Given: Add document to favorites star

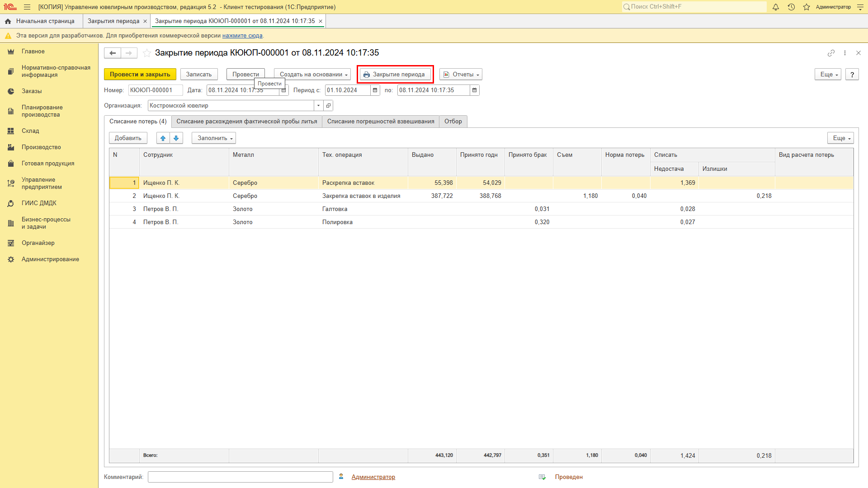Looking at the screenshot, I should (x=147, y=53).
